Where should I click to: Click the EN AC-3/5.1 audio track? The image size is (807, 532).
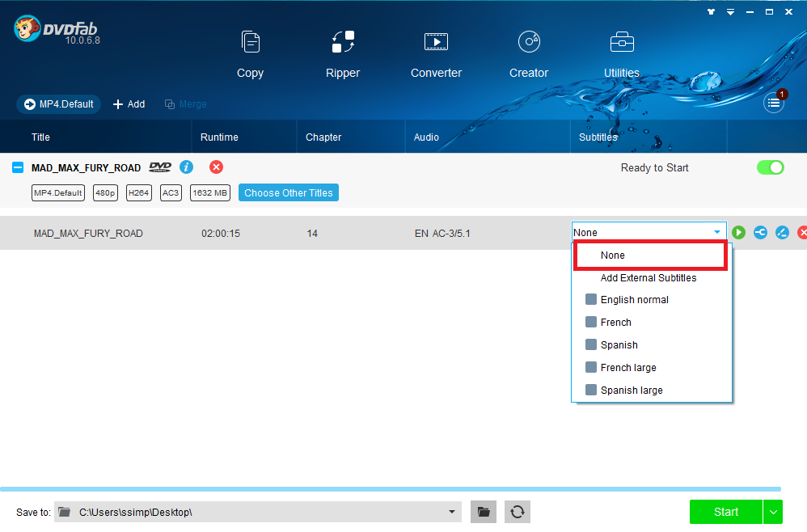[x=442, y=234]
